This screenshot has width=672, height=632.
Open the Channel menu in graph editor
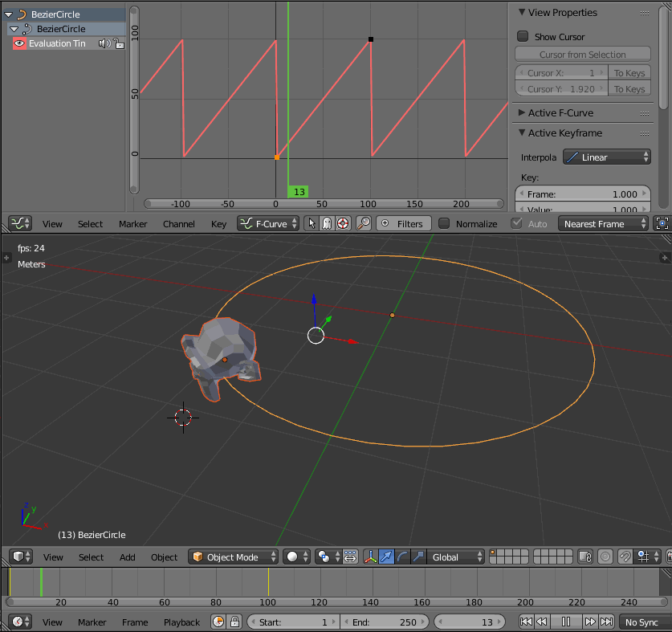(x=178, y=224)
